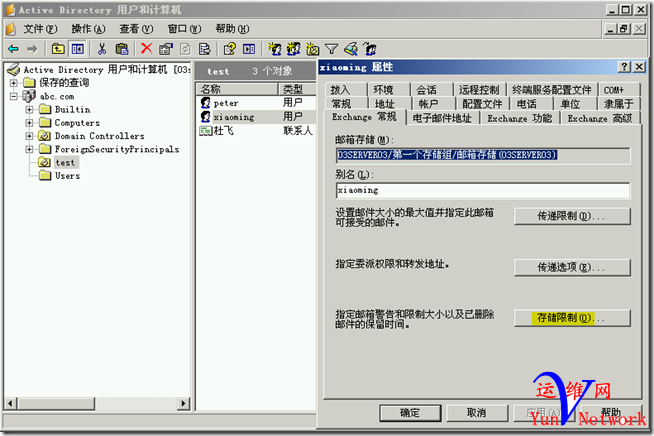654x436 pixels.
Task: Click the 传递限制(D)... button
Action: click(572, 216)
